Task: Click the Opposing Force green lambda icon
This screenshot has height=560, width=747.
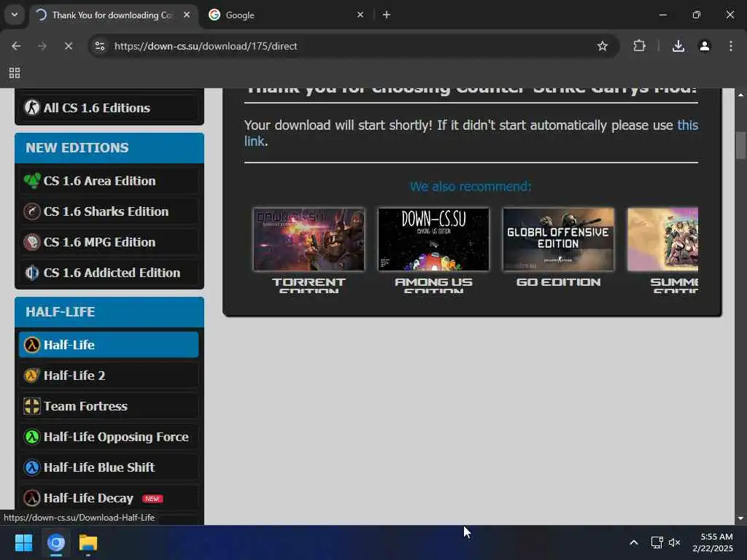Action: [x=32, y=437]
